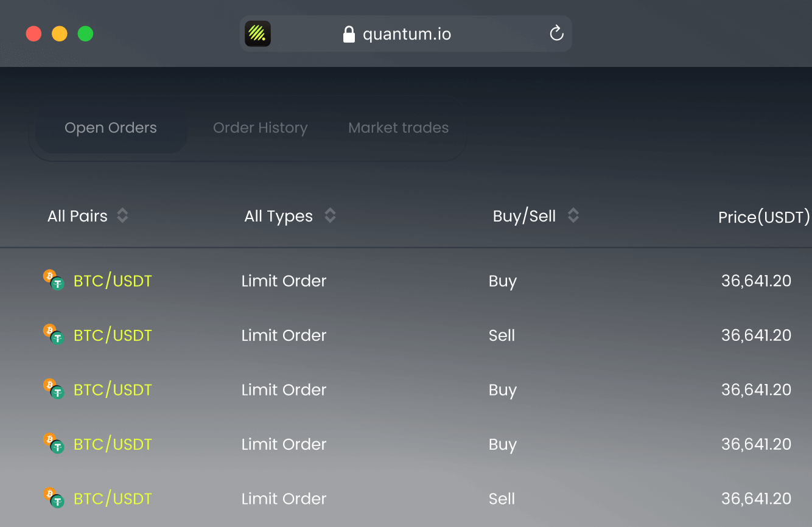Click the fourth row's BTC/USDT coin icon
This screenshot has width=812, height=527.
click(54, 444)
